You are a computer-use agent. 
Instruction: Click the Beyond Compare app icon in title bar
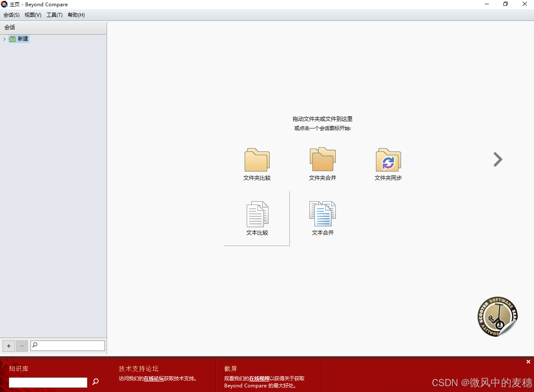5,4
